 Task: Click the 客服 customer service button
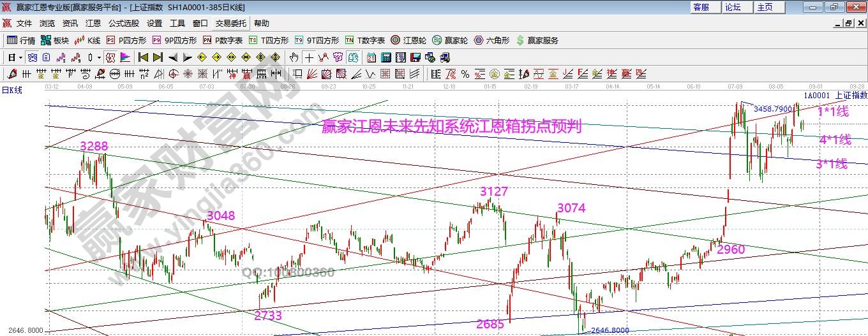tap(701, 7)
